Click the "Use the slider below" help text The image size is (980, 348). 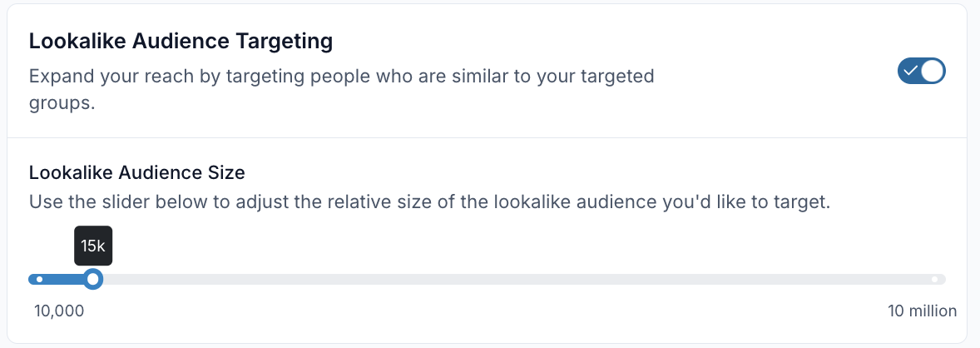tap(429, 201)
